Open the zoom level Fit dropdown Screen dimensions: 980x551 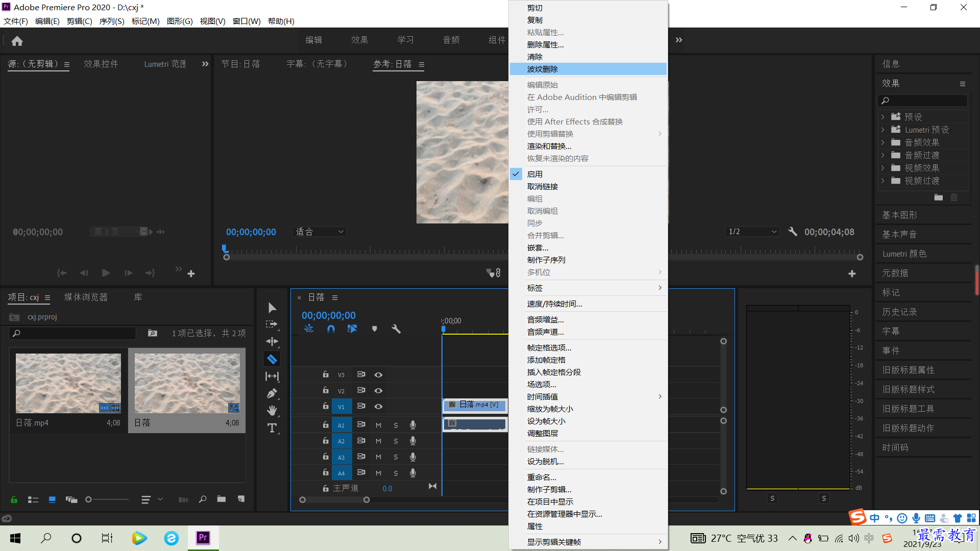[320, 232]
